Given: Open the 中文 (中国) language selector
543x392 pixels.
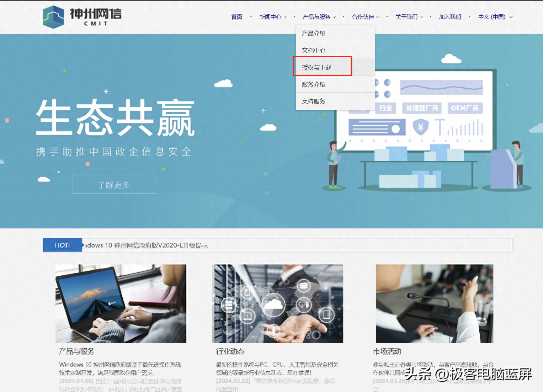Looking at the screenshot, I should tap(495, 17).
